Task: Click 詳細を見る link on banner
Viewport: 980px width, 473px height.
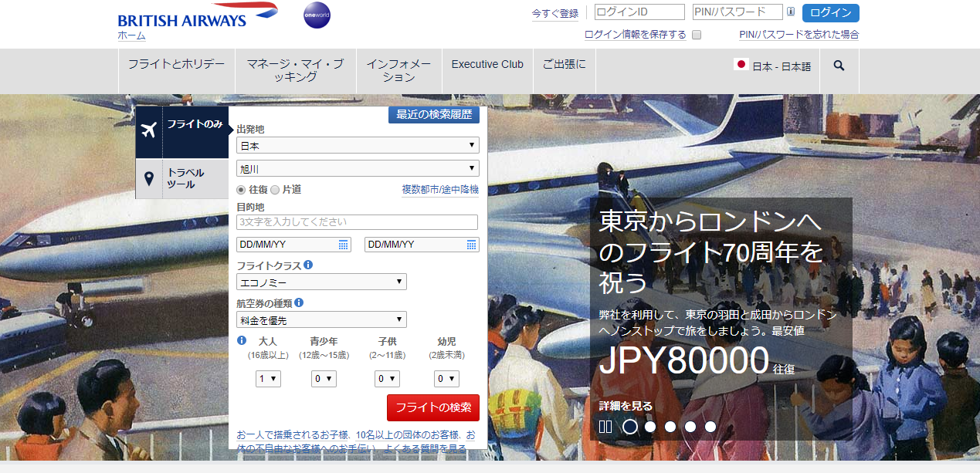Action: pos(626,406)
